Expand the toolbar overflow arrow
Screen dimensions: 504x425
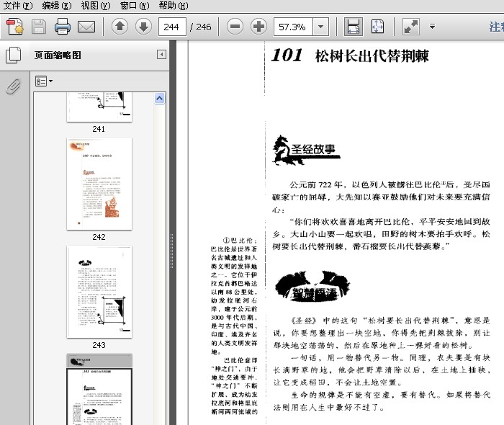(x=432, y=27)
